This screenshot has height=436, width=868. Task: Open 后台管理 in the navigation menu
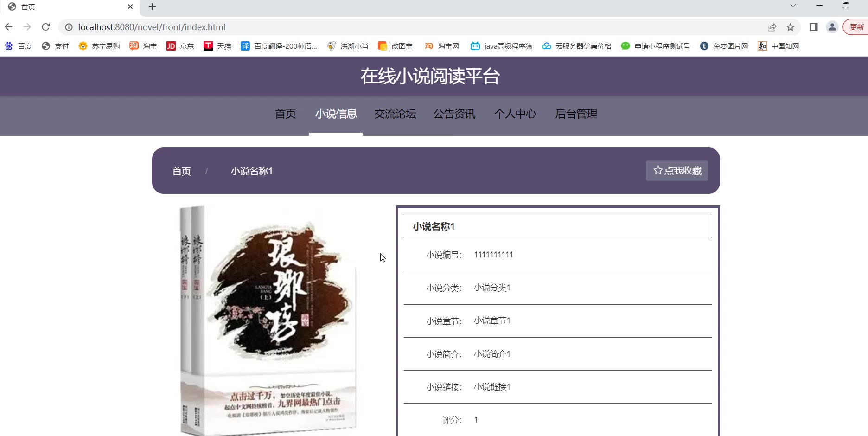click(x=576, y=114)
